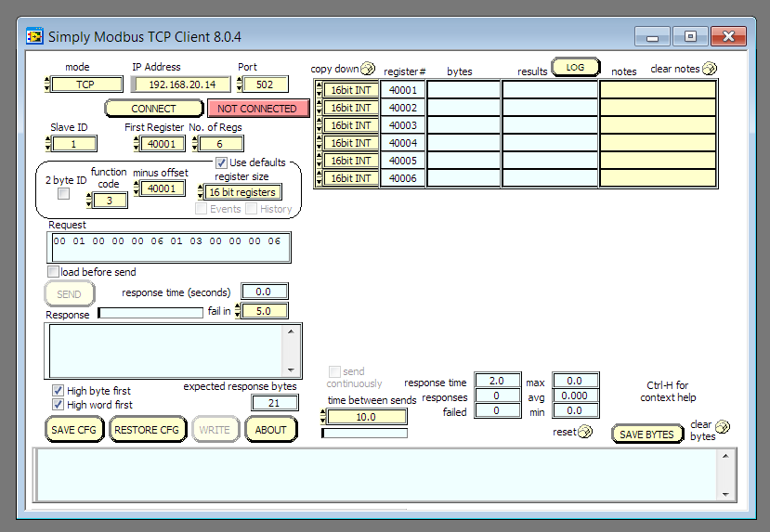Open the mode TCP selector
The width and height of the screenshot is (770, 532).
point(86,84)
